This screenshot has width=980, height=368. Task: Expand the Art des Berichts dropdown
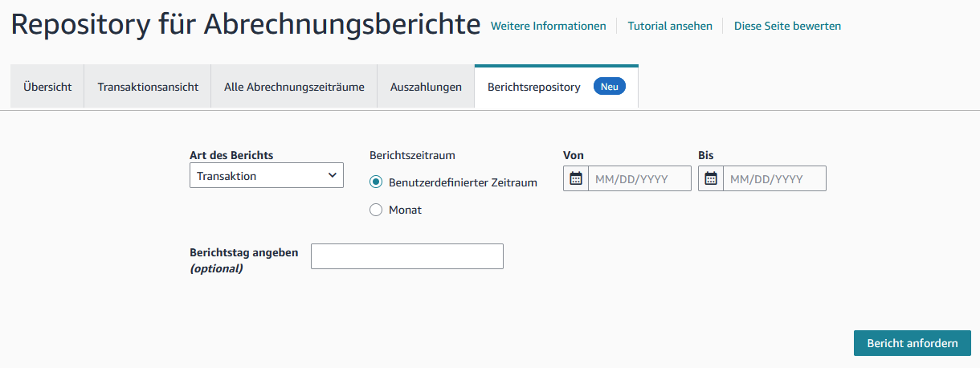click(266, 176)
